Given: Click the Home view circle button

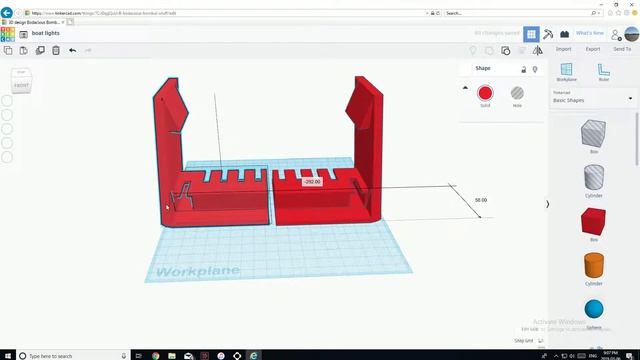Looking at the screenshot, I should click(x=7, y=100).
